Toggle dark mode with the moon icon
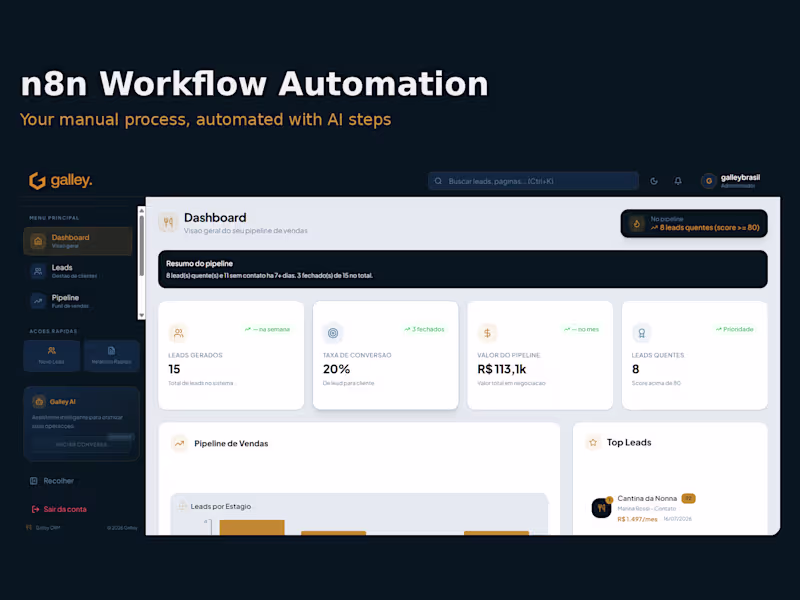The width and height of the screenshot is (800, 600). (654, 181)
